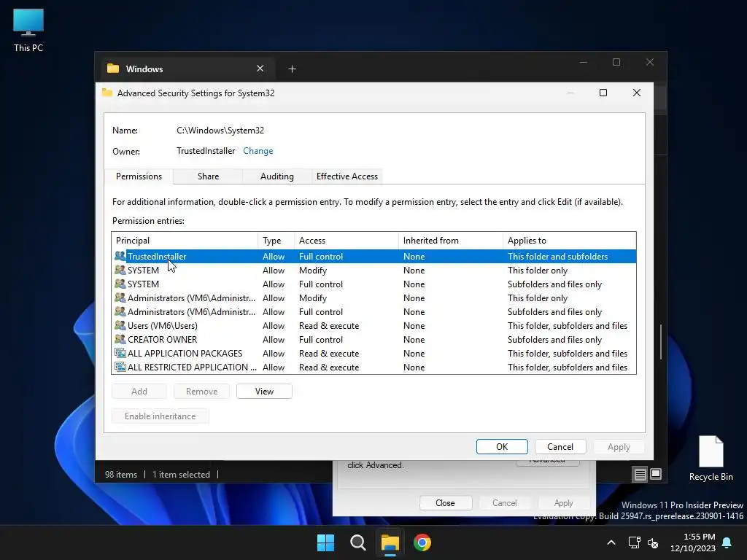Viewport: 747px width, 560px height.
Task: Click View button
Action: (x=264, y=392)
